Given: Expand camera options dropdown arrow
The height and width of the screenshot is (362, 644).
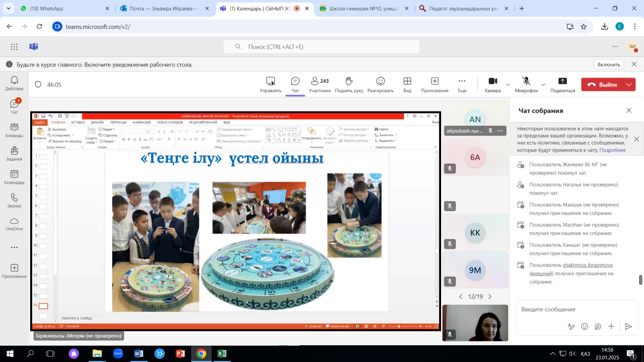Looking at the screenshot, I should [508, 85].
